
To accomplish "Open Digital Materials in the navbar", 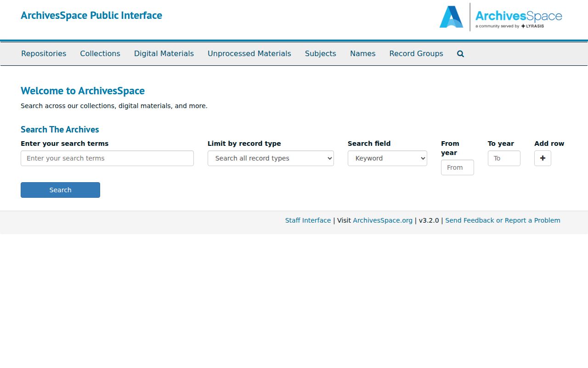I will [164, 54].
